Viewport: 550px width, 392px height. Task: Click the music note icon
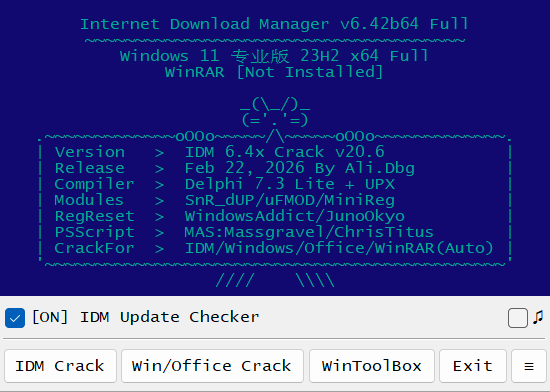coord(538,318)
